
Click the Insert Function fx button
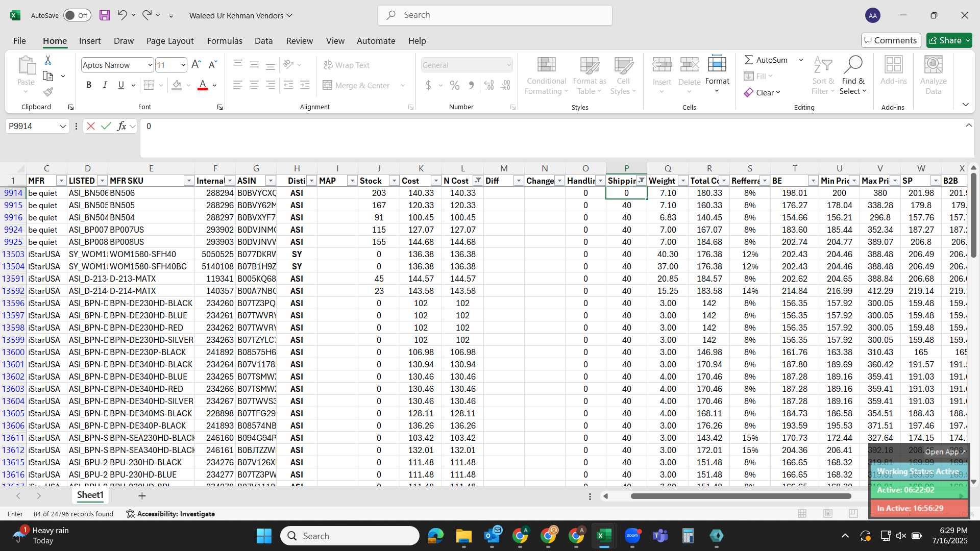121,126
